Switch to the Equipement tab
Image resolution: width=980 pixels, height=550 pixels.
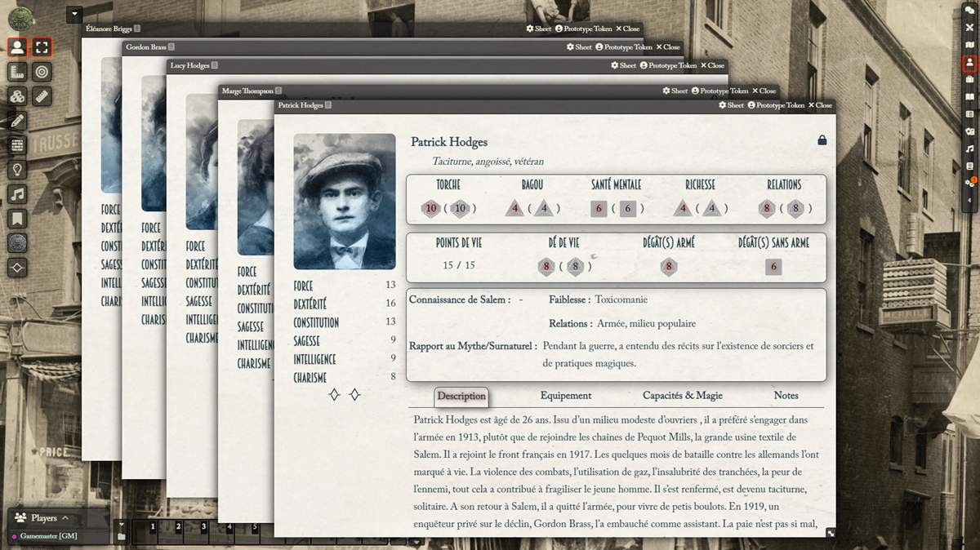pyautogui.click(x=565, y=396)
